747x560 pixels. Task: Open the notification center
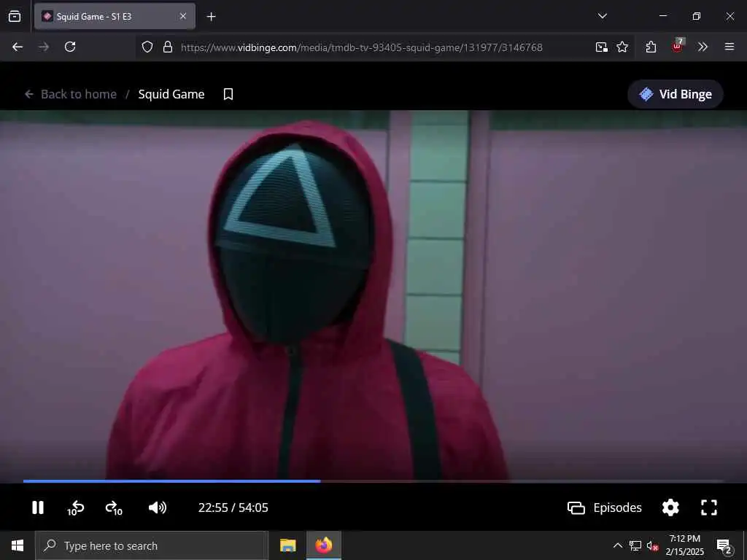(x=724, y=545)
